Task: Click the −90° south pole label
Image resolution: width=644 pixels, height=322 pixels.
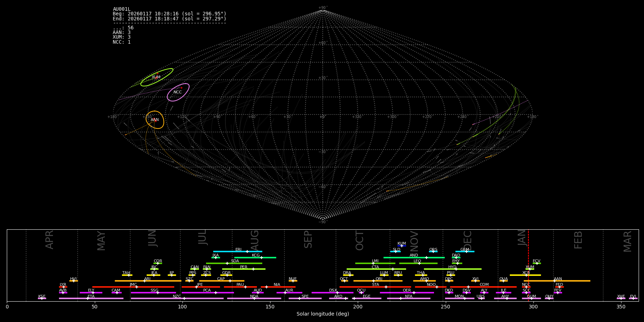Action: 323,222
